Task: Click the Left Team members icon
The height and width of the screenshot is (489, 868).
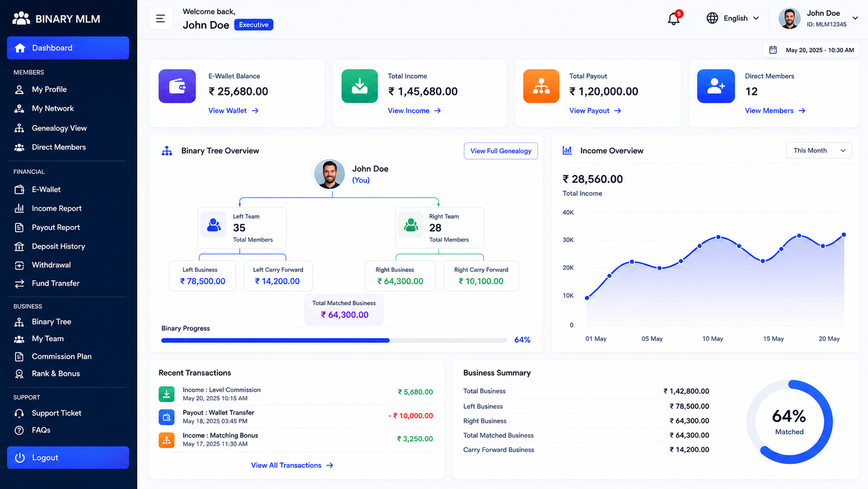Action: click(214, 225)
